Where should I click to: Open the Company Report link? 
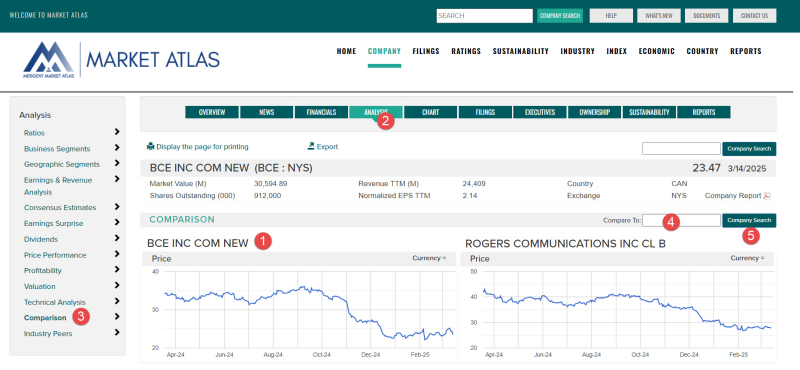point(733,196)
